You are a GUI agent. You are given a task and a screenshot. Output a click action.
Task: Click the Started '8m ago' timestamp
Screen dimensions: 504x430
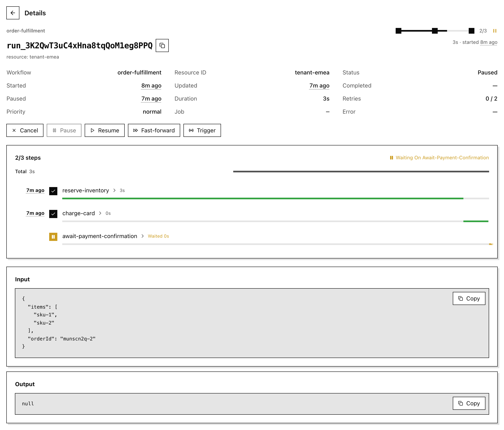(x=151, y=86)
